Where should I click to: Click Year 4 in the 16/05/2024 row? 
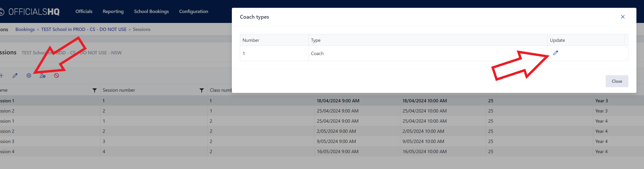[x=601, y=152]
